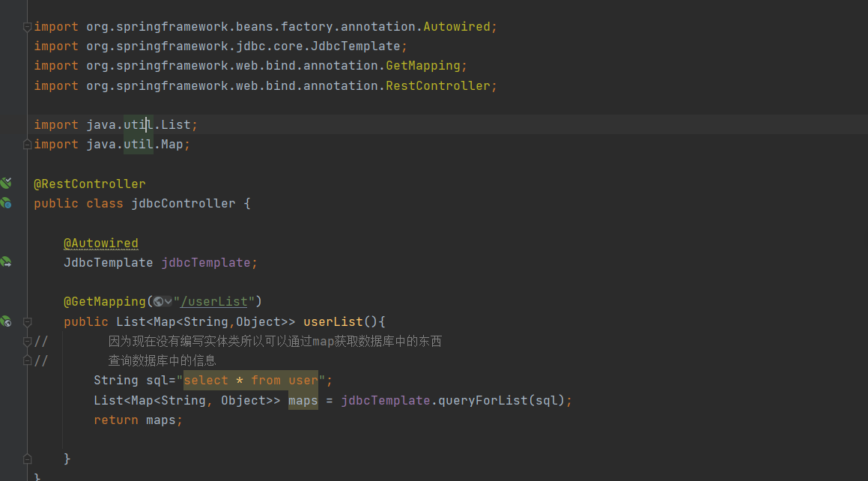Image resolution: width=868 pixels, height=481 pixels.
Task: Click the JdbcTemplate type in the field declaration
Action: tap(108, 263)
